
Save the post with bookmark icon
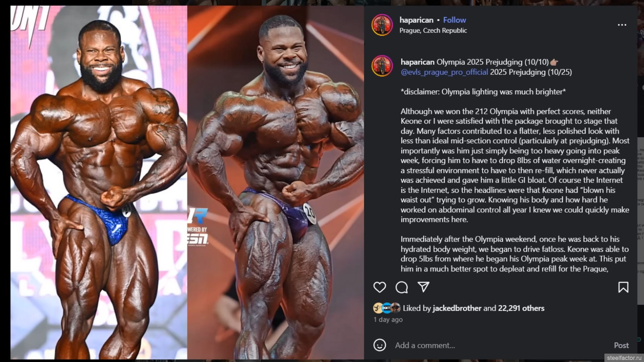click(623, 287)
